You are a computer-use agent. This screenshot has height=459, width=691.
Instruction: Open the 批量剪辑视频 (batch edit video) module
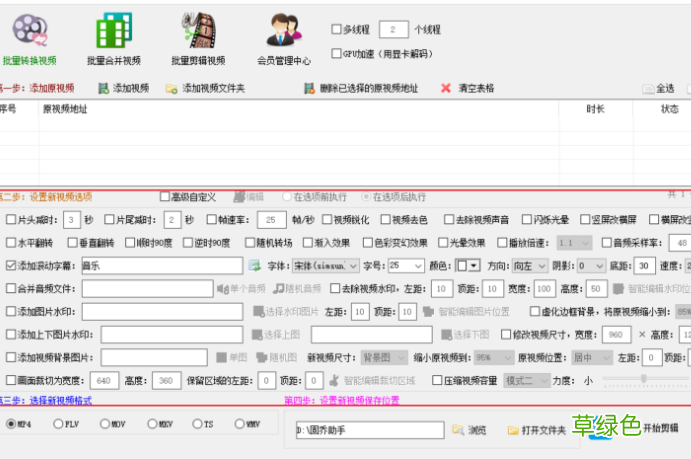point(197,38)
